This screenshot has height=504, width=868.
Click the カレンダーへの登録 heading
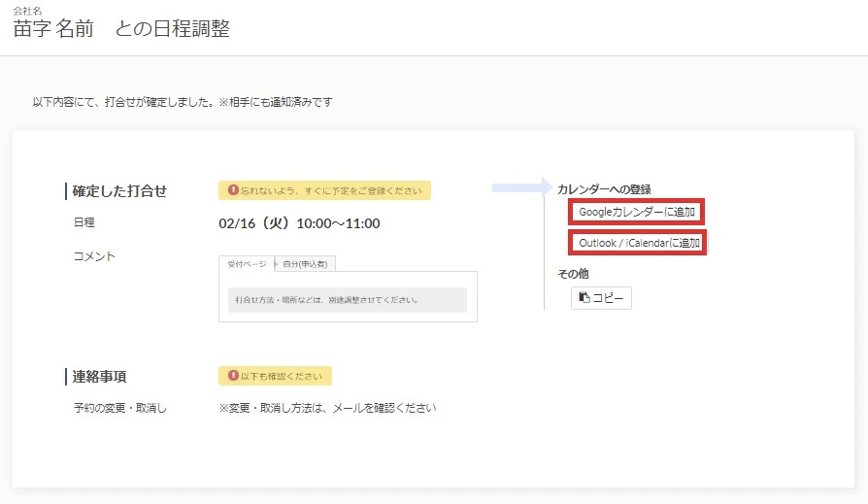point(603,188)
